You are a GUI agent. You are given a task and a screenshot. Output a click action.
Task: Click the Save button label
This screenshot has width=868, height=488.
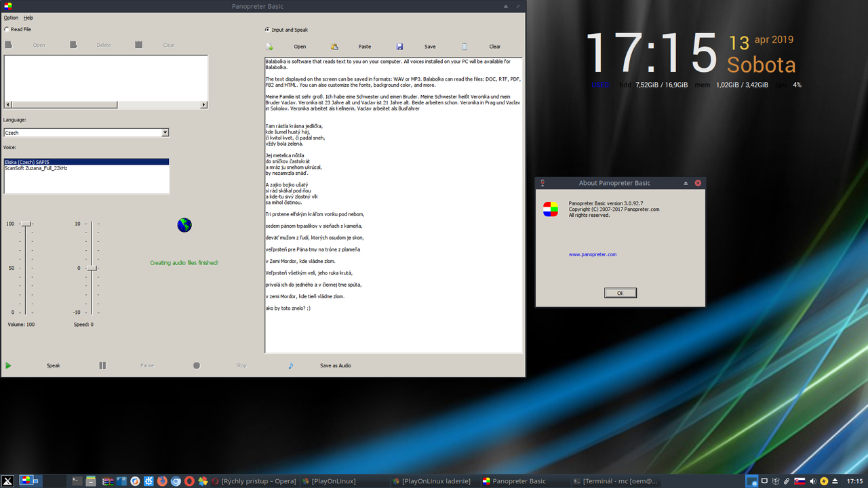point(430,47)
